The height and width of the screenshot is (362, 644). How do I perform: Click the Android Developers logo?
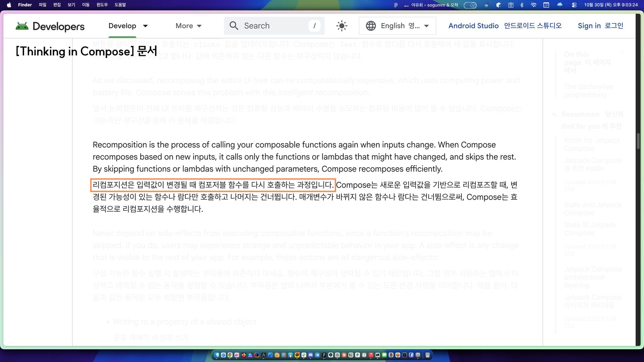click(x=50, y=26)
